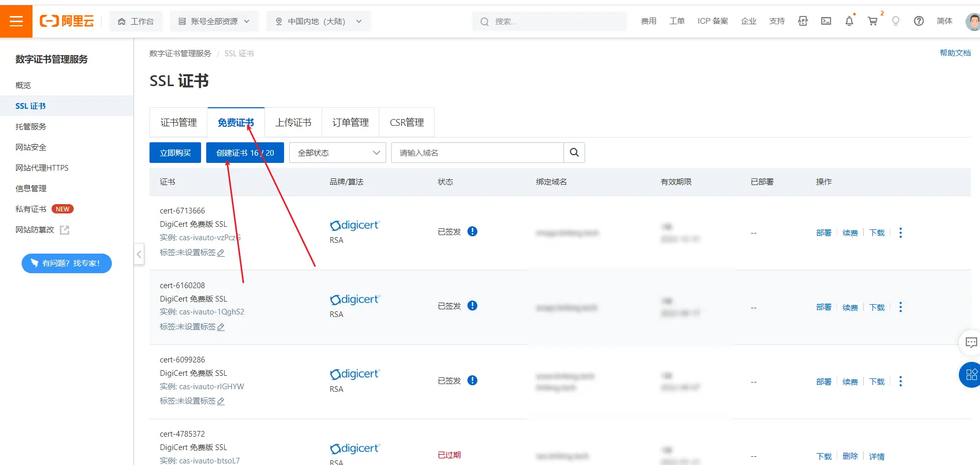The width and height of the screenshot is (980, 465).
Task: Open the notifications bell
Action: pos(849,21)
